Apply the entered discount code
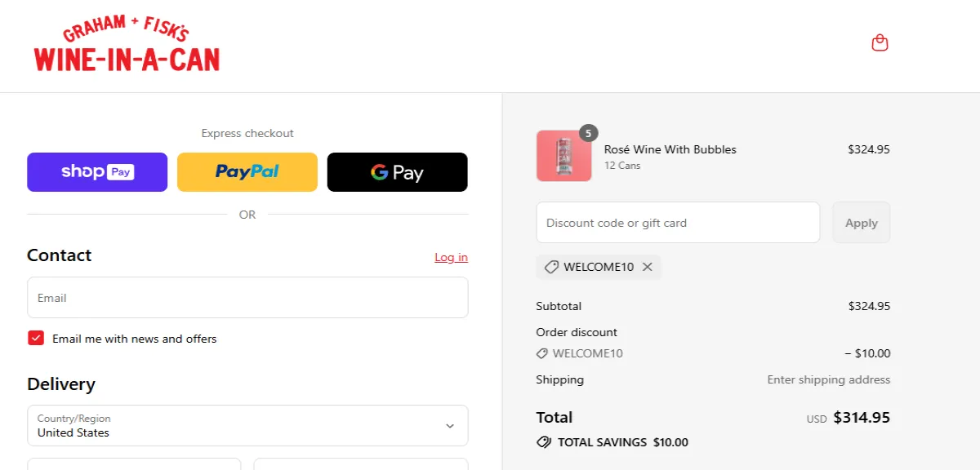 (861, 222)
